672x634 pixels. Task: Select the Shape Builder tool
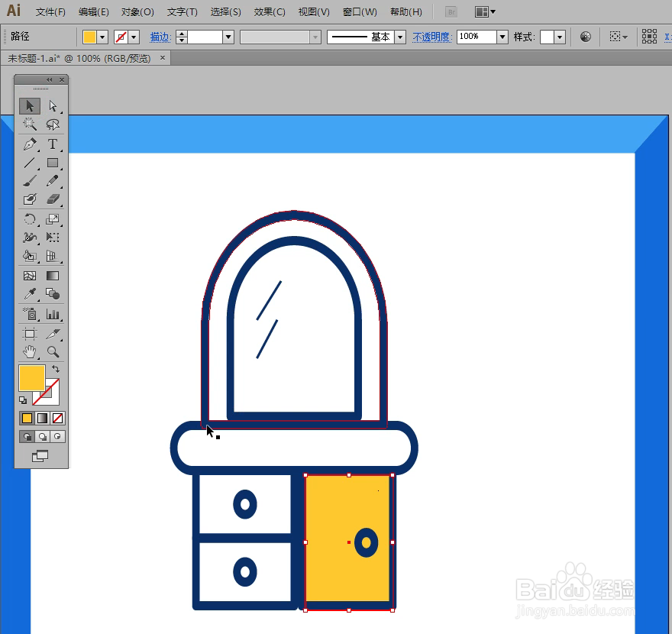point(30,256)
